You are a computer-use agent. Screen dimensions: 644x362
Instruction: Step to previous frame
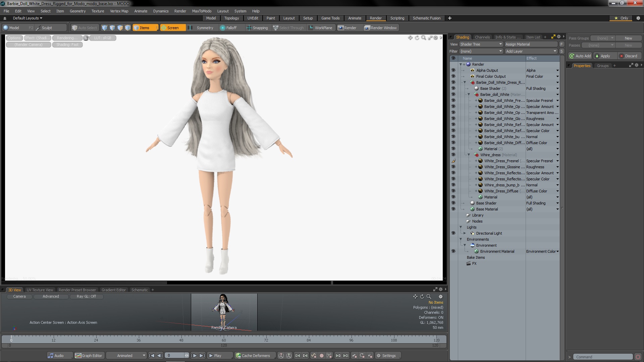point(160,356)
